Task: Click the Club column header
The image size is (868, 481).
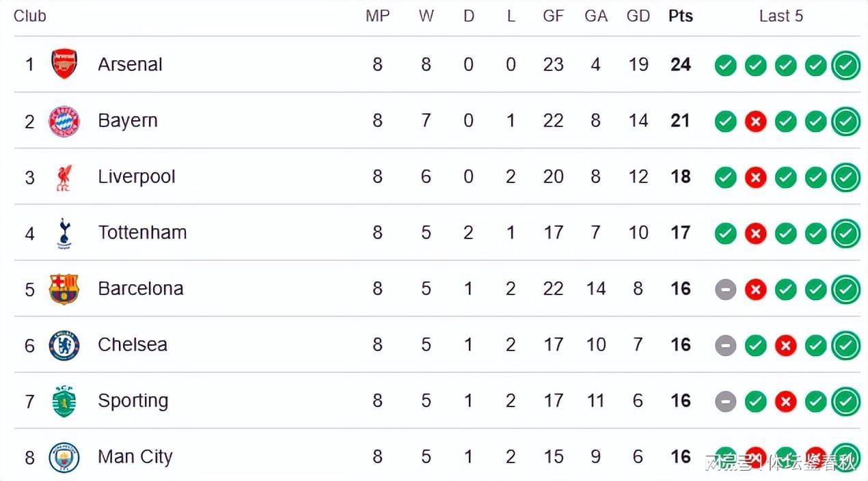Action: 30,16
